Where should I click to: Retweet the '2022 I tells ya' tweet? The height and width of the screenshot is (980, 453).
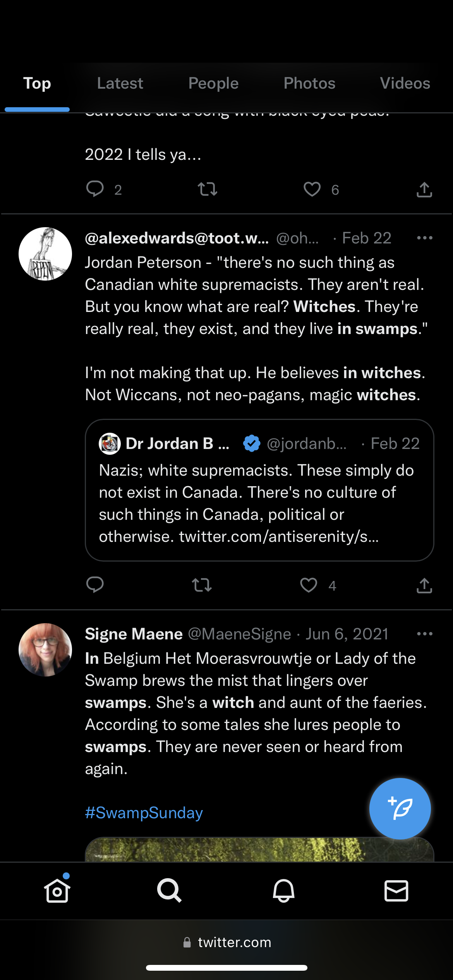click(x=207, y=189)
